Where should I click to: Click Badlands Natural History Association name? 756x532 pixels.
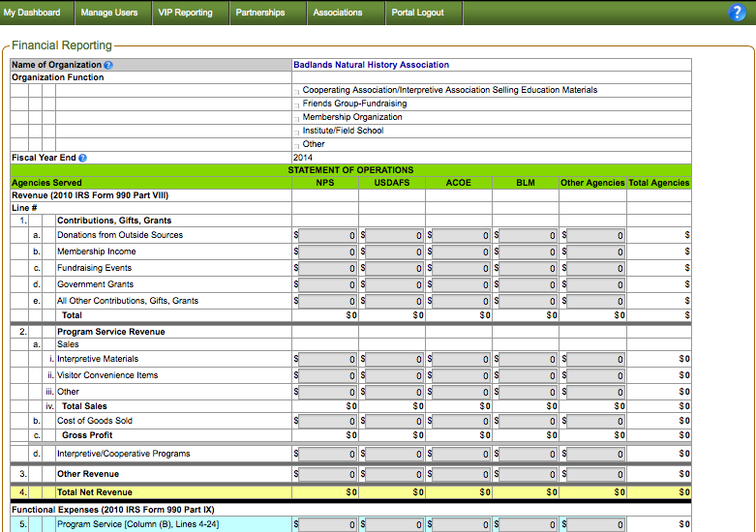click(371, 65)
